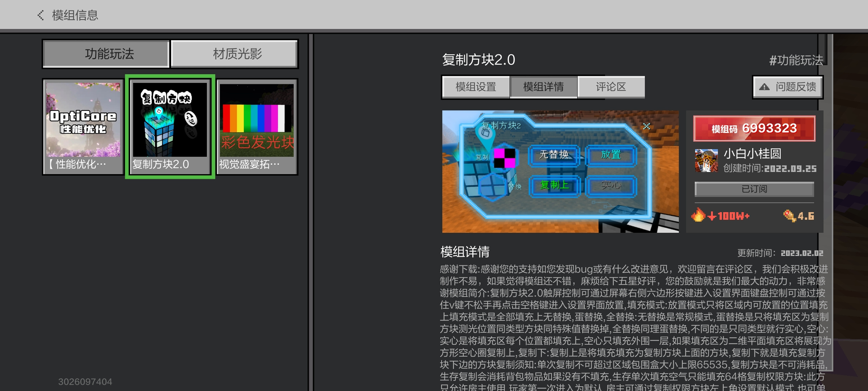Click the 模组详情 section heading
The image size is (868, 391).
(465, 252)
